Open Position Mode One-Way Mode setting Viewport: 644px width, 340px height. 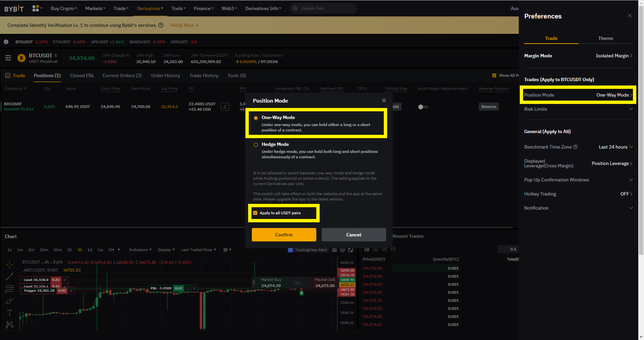578,95
